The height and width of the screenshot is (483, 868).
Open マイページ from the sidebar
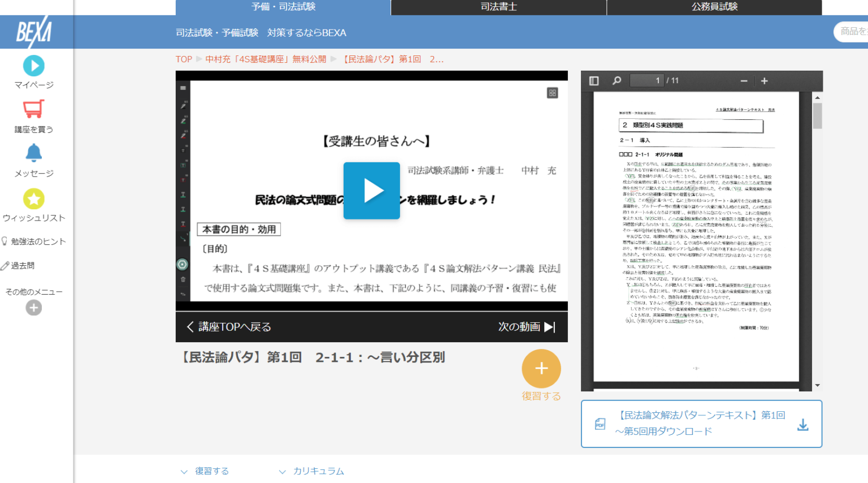34,72
